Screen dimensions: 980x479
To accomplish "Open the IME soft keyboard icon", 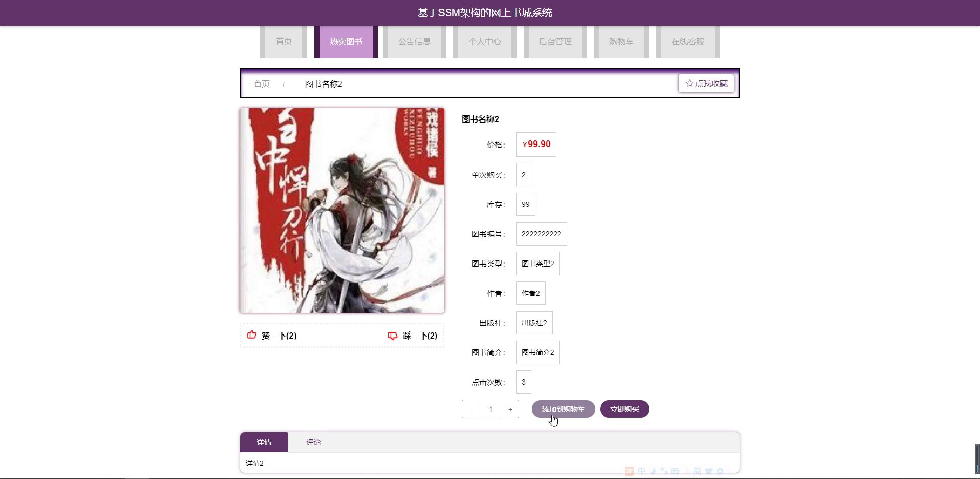I will coord(675,471).
